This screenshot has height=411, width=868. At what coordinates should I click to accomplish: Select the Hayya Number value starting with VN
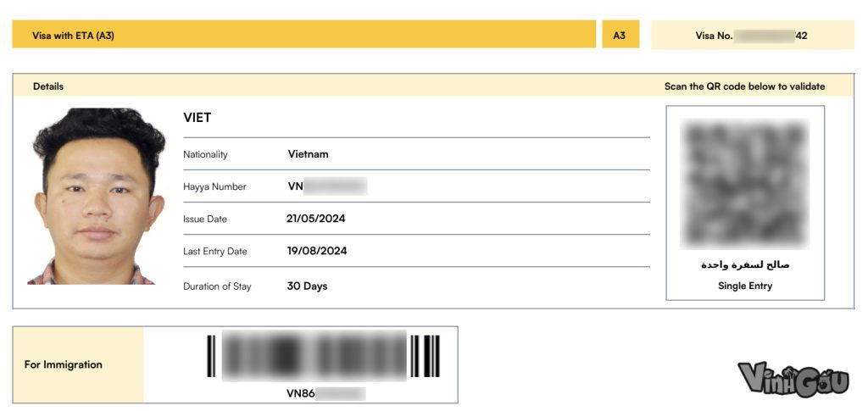[x=327, y=186]
